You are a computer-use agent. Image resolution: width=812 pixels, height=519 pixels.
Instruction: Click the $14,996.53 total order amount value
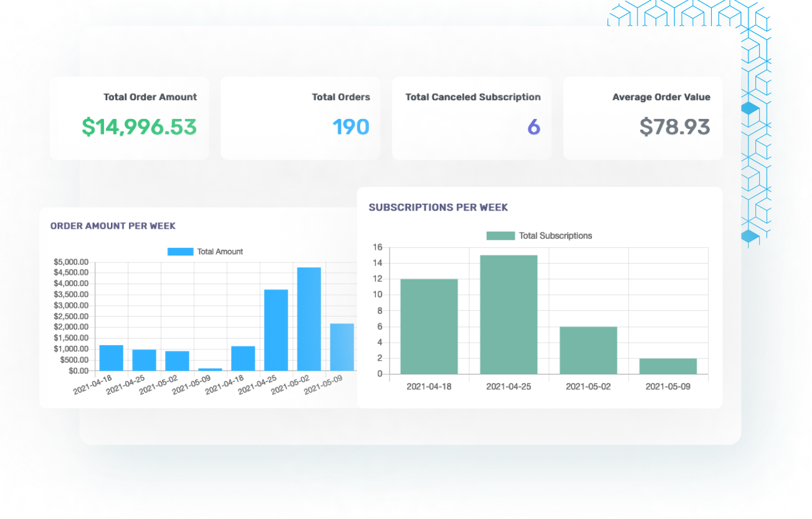[x=139, y=127]
